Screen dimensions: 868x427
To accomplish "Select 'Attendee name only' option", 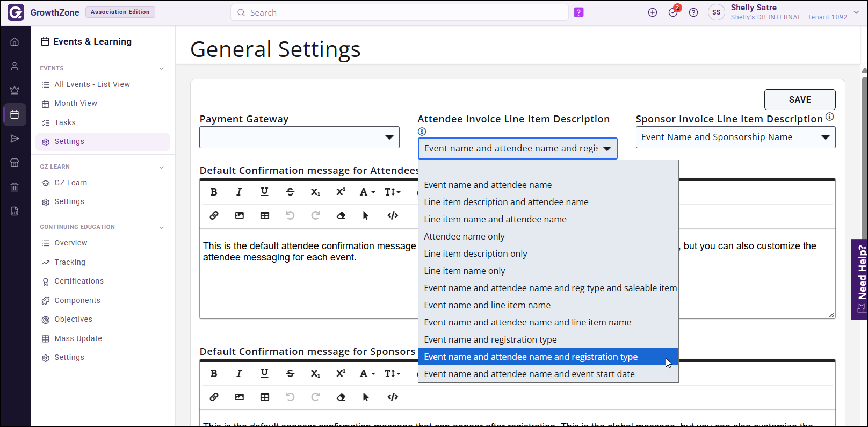I will (548, 236).
